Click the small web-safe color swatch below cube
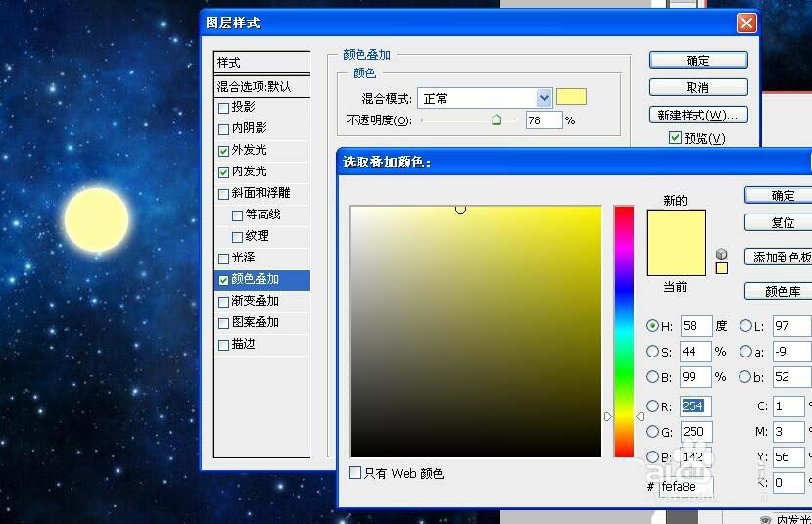812x524 pixels. tap(721, 268)
